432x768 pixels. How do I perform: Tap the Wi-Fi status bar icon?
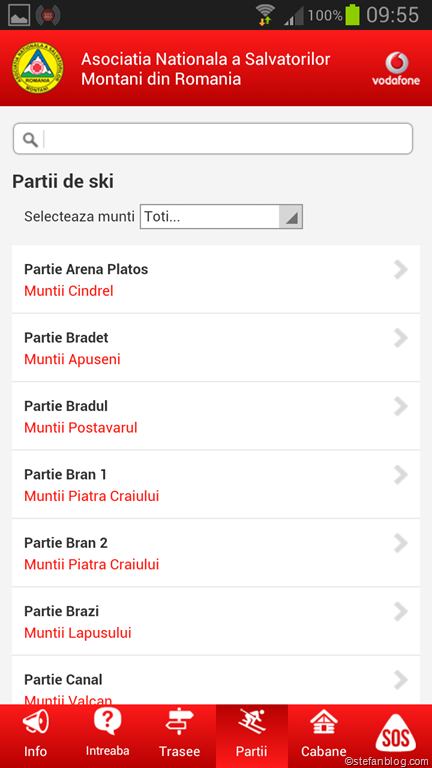(x=265, y=14)
